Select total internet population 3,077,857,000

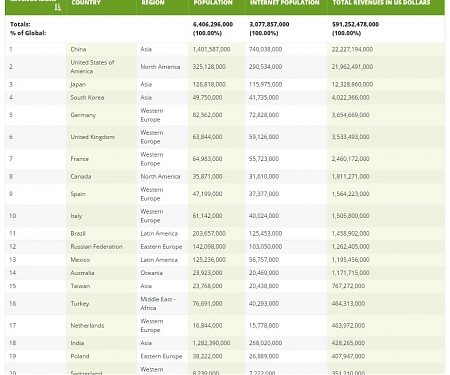[x=269, y=24]
